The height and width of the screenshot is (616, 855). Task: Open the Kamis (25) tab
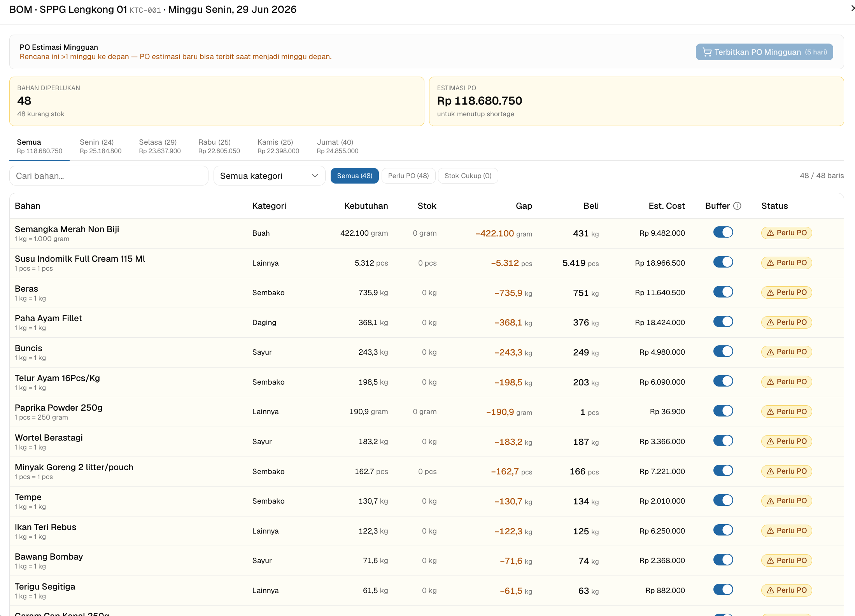(x=278, y=147)
